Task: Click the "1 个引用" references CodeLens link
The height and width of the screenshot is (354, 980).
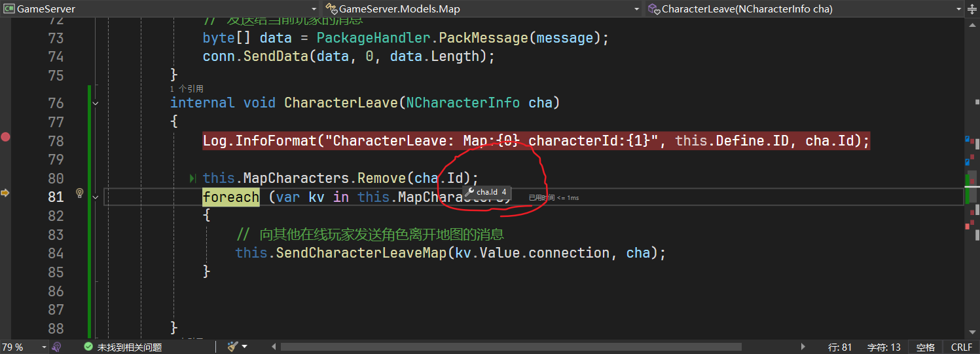Action: click(187, 88)
